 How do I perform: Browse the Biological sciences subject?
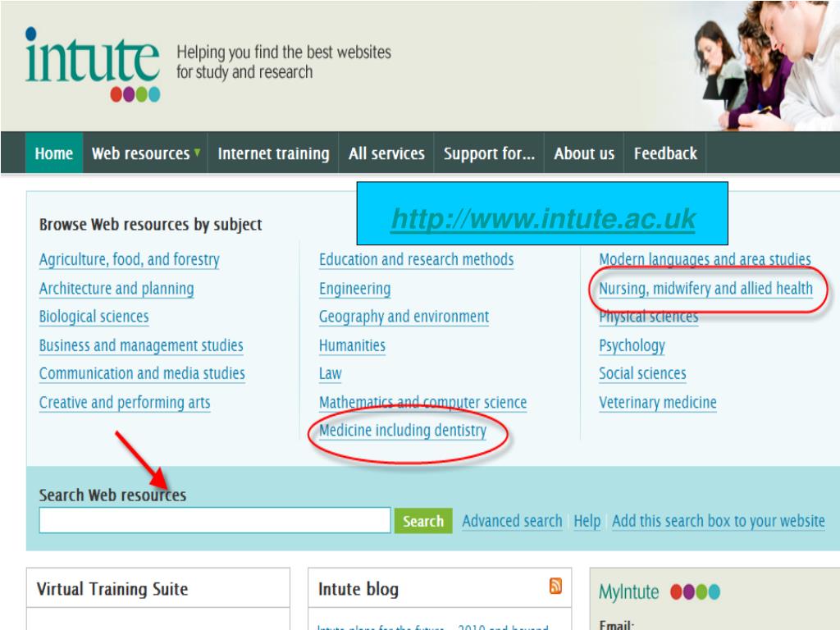pos(94,317)
